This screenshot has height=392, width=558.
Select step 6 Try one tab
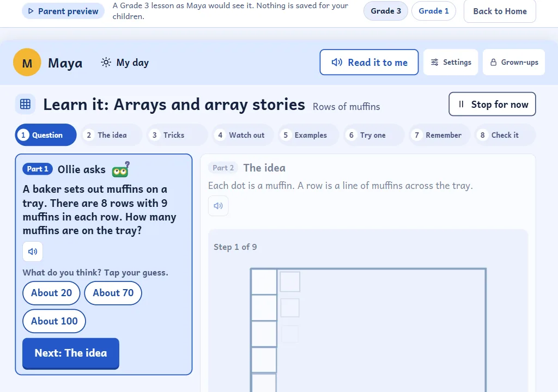pos(374,135)
